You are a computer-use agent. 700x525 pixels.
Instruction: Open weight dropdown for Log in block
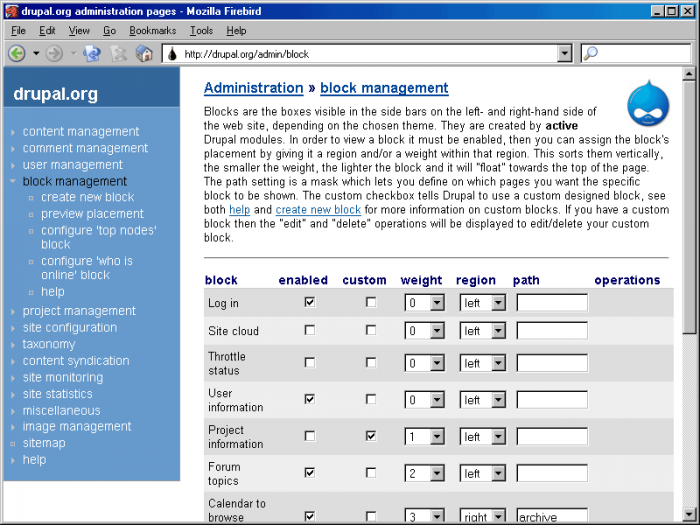tap(424, 303)
